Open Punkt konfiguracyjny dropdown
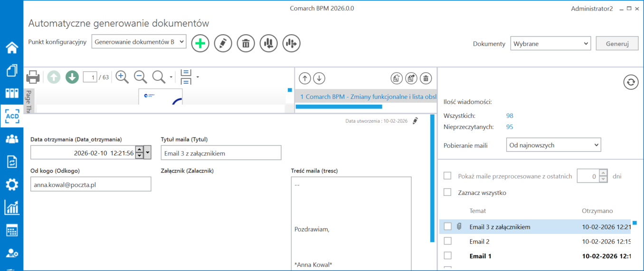Viewport: 644px width, 271px height. point(139,42)
